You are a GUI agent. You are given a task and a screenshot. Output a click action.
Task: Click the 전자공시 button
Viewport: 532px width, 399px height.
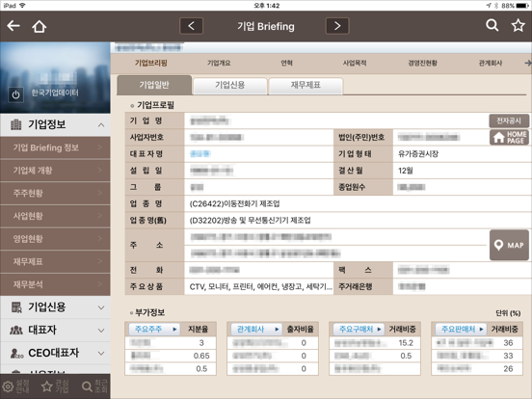pos(509,120)
